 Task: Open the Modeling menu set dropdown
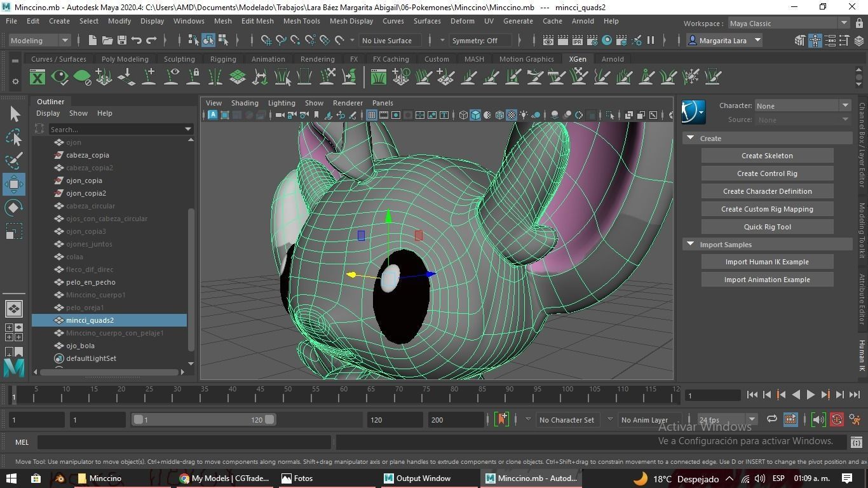(40, 40)
